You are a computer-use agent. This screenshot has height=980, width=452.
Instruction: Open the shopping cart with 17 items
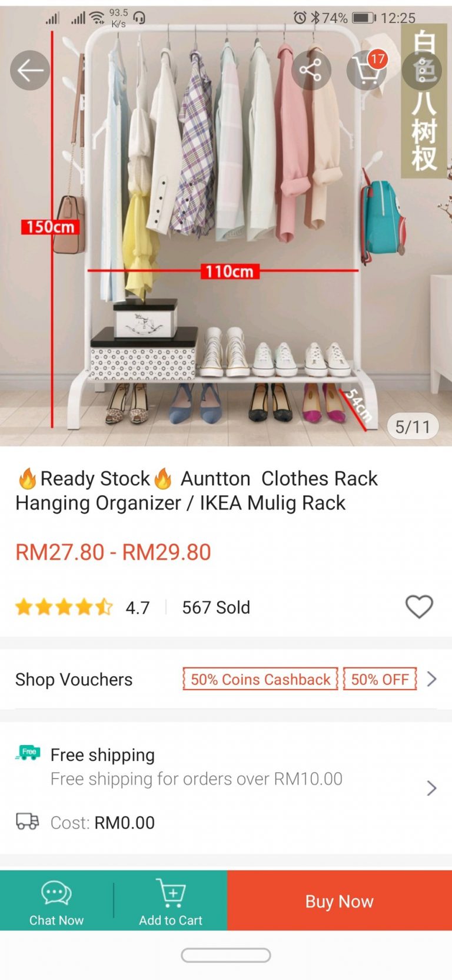point(367,71)
